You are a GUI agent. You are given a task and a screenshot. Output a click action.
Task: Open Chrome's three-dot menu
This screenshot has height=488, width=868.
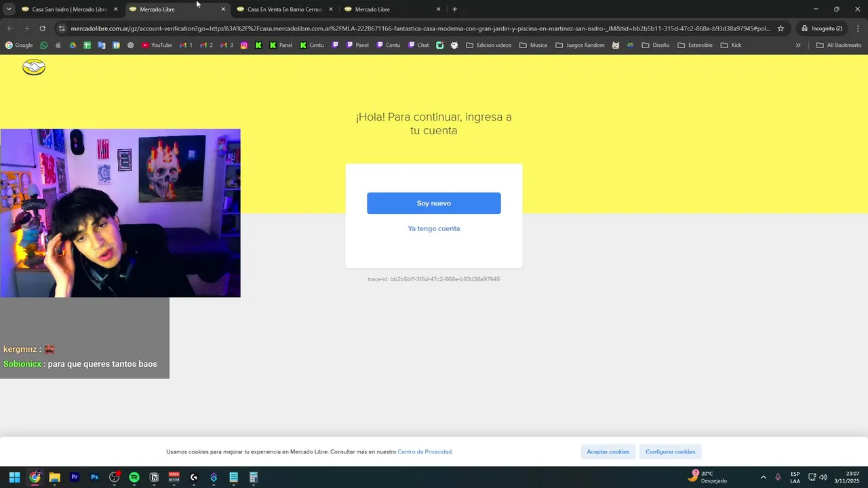coord(858,28)
